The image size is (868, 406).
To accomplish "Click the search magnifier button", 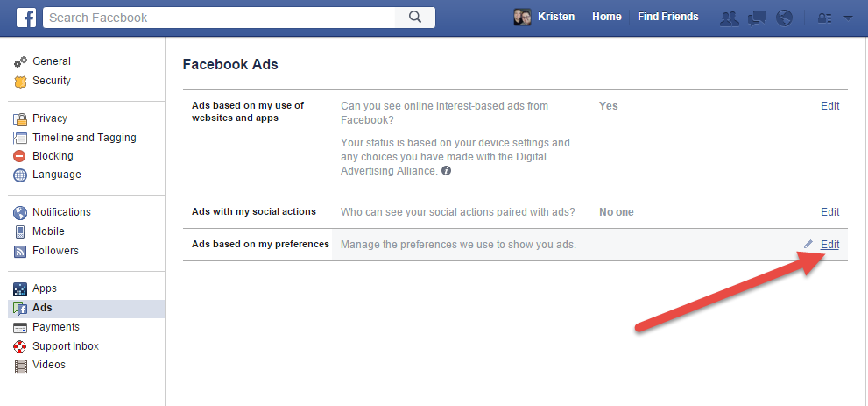I will pos(416,17).
